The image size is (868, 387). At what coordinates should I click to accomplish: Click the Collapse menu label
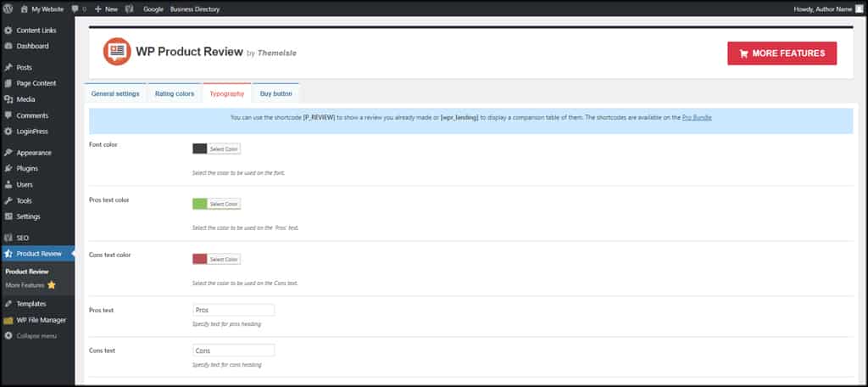click(x=36, y=336)
